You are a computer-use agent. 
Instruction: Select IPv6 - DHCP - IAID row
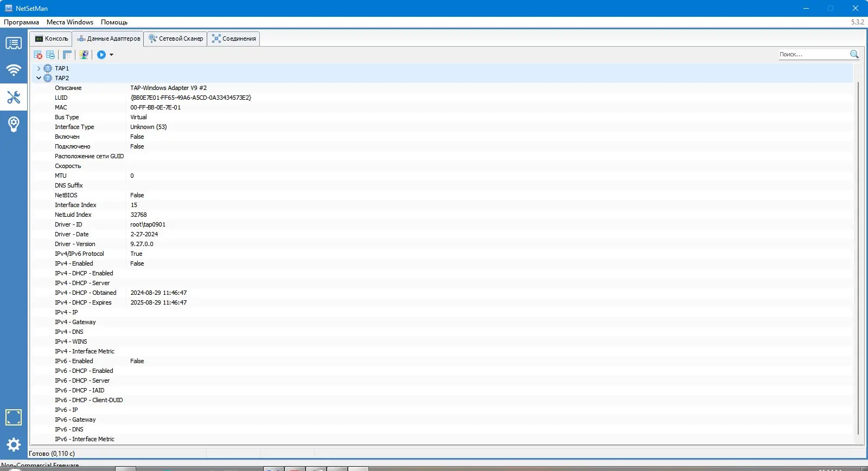click(x=442, y=390)
